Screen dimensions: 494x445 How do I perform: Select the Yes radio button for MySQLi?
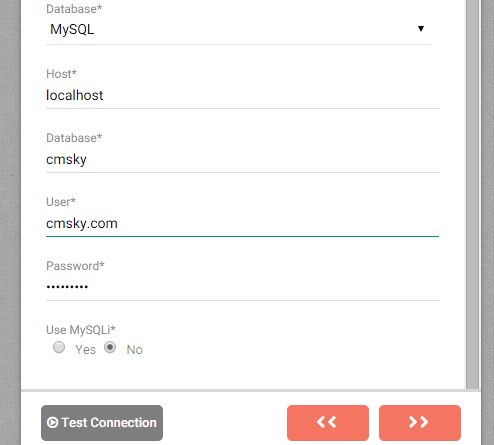click(59, 347)
